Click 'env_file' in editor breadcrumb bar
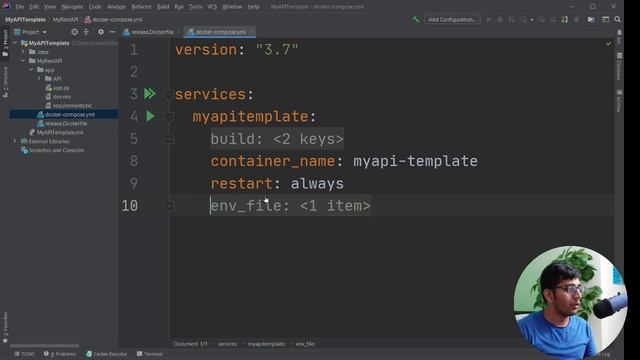Image resolution: width=640 pixels, height=360 pixels. (305, 344)
